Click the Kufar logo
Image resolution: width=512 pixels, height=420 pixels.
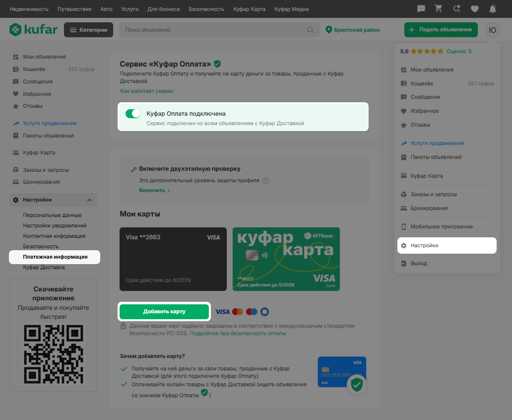34,30
